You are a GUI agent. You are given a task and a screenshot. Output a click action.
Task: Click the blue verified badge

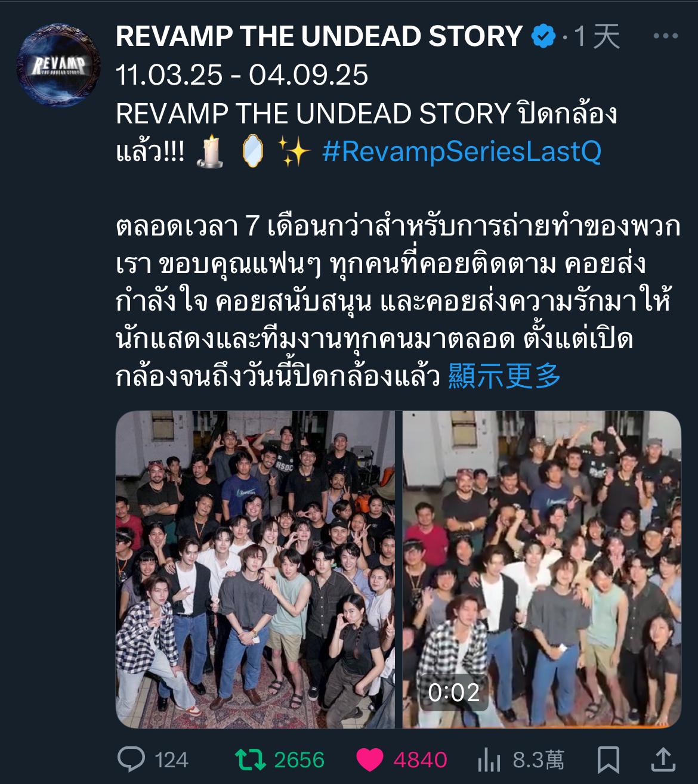point(543,36)
